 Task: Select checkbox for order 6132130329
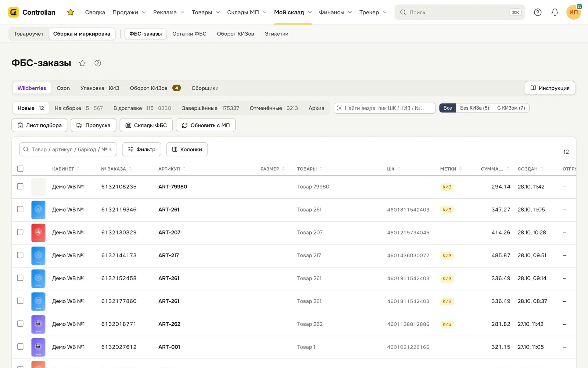tap(20, 232)
